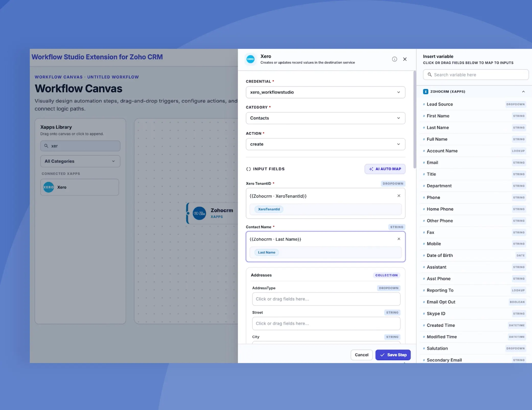
Task: Click the Xero app logo in panel header
Action: (250, 59)
